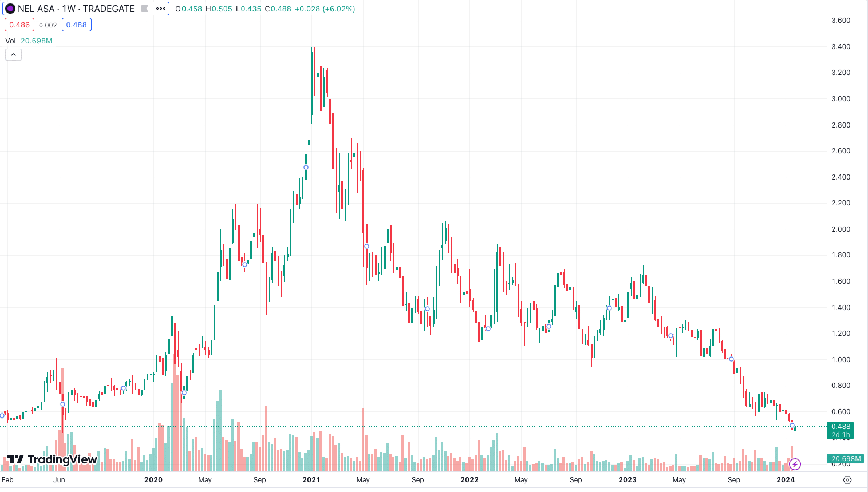Click 0.800 on the price axis
This screenshot has width=868, height=492.
click(841, 386)
